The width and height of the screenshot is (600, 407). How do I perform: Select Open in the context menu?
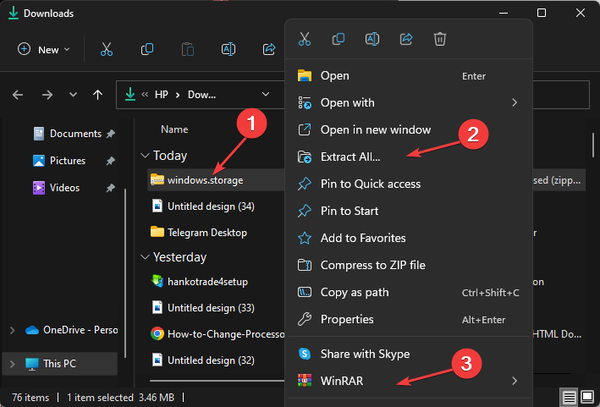click(409, 76)
